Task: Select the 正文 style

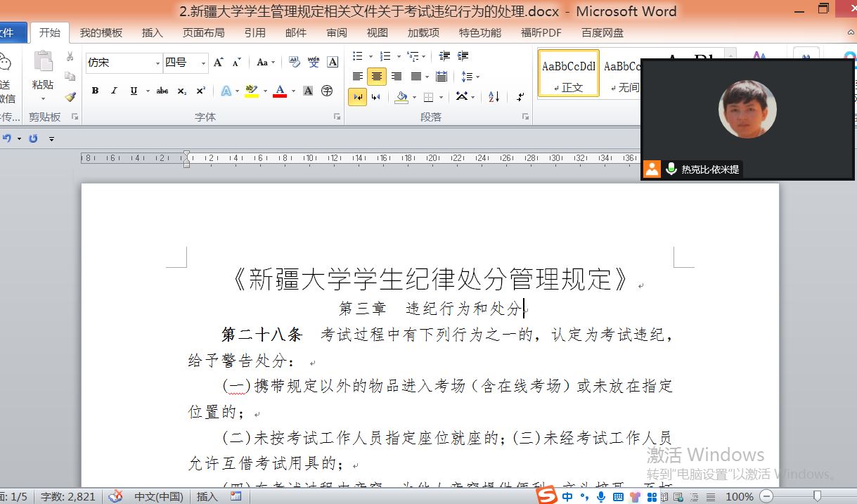Action: coord(568,73)
